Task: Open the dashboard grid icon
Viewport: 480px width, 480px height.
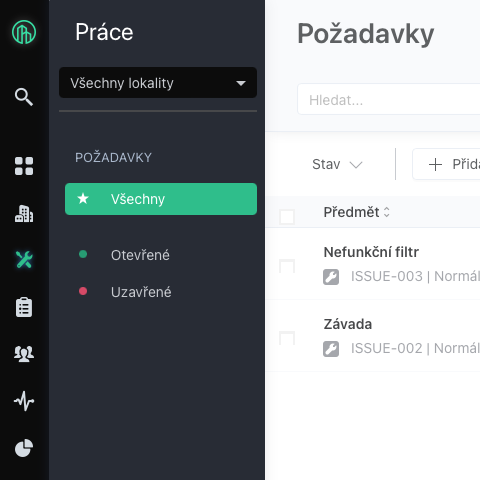Action: 24,166
